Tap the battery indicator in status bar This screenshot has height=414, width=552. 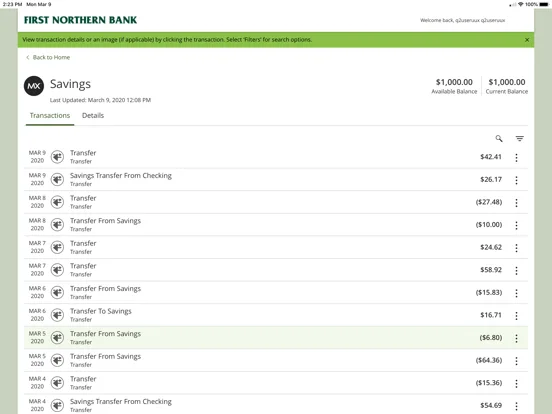click(x=544, y=4)
